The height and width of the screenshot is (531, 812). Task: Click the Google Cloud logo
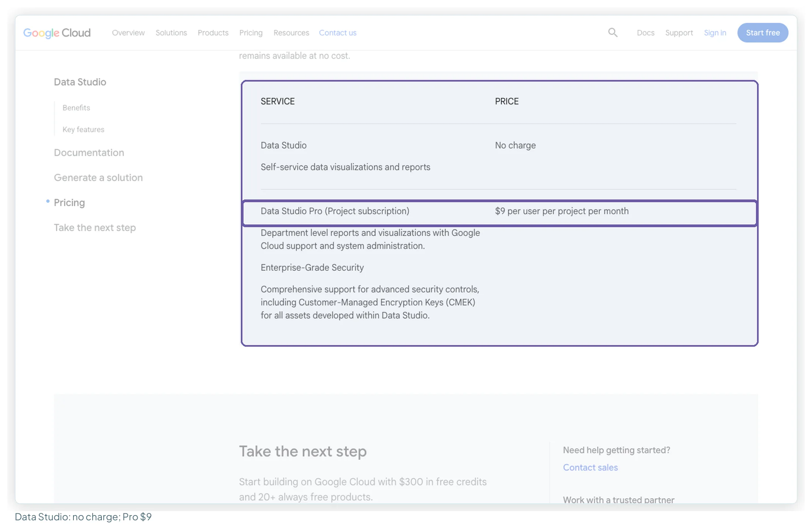click(x=57, y=33)
